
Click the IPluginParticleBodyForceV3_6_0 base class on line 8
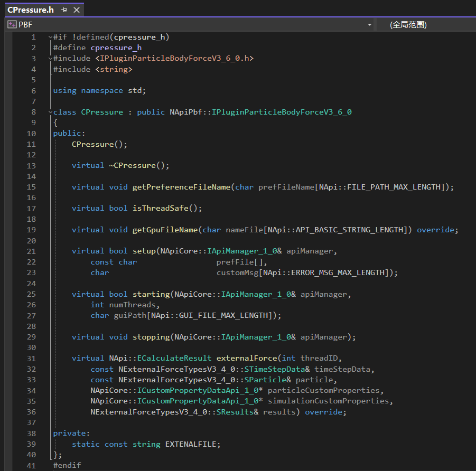282,112
